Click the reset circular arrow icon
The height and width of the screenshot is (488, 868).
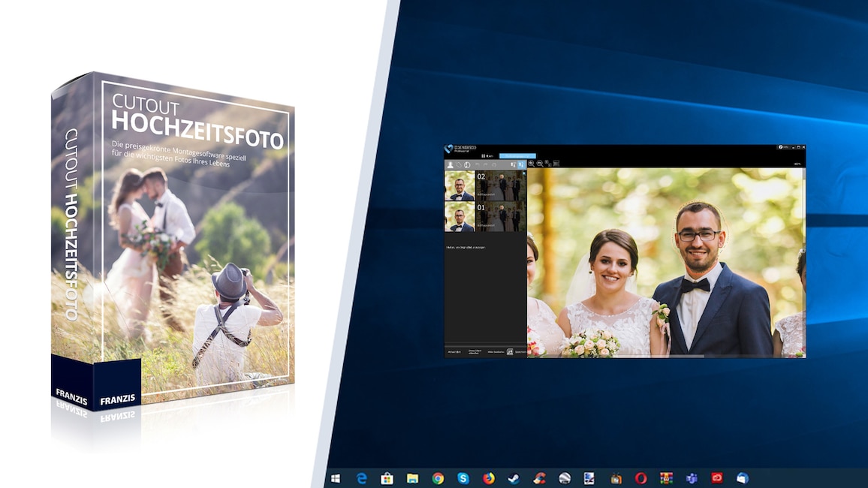click(x=494, y=165)
